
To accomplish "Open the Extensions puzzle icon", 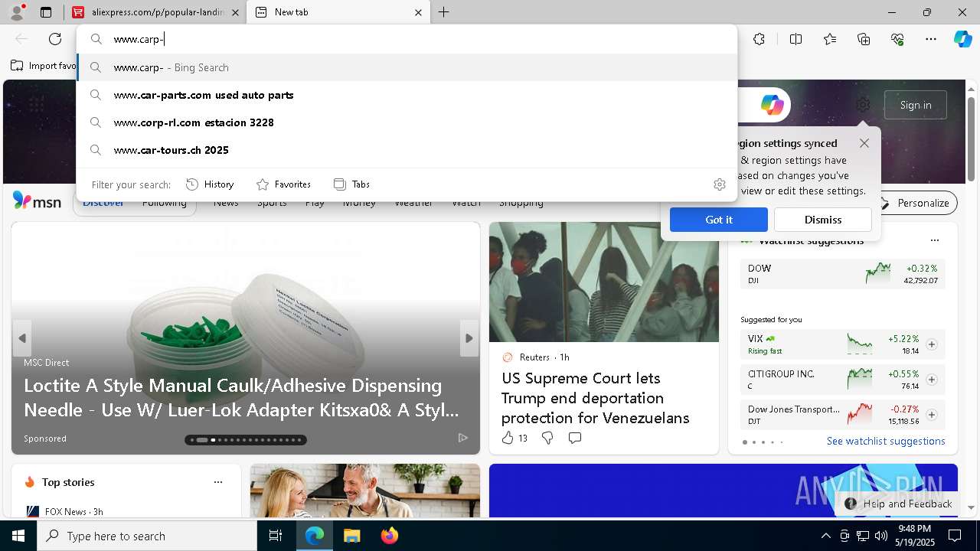I will 759,39.
